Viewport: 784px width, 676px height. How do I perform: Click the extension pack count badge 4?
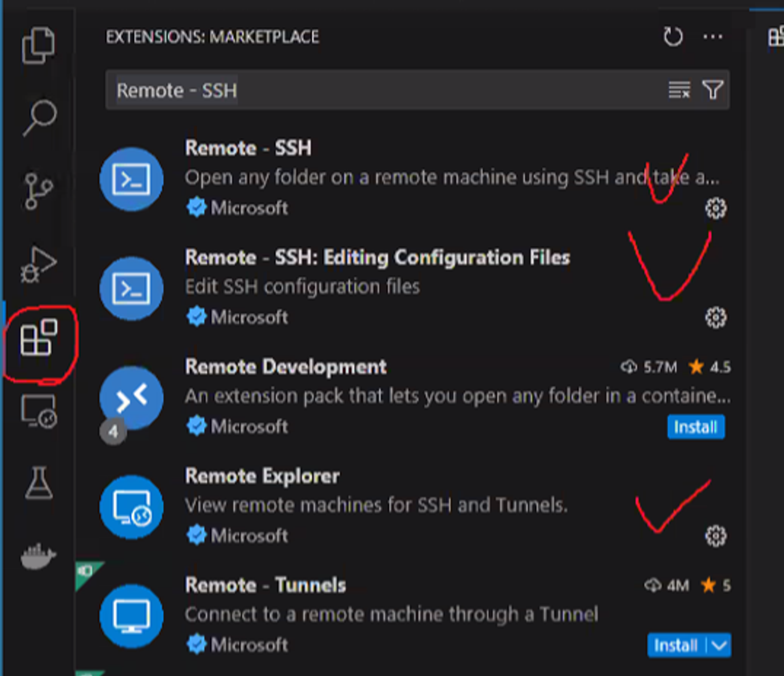point(113,432)
